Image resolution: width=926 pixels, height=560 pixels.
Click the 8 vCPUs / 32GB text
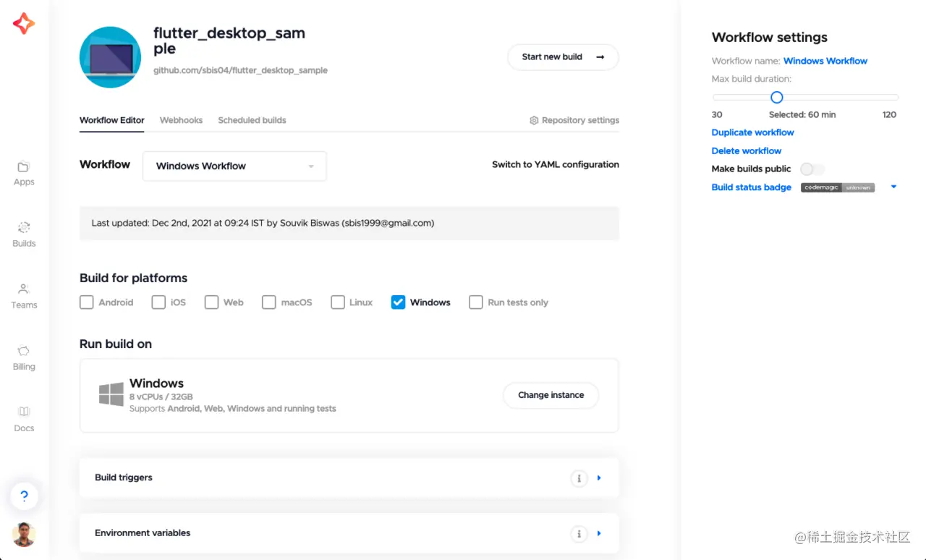point(161,396)
